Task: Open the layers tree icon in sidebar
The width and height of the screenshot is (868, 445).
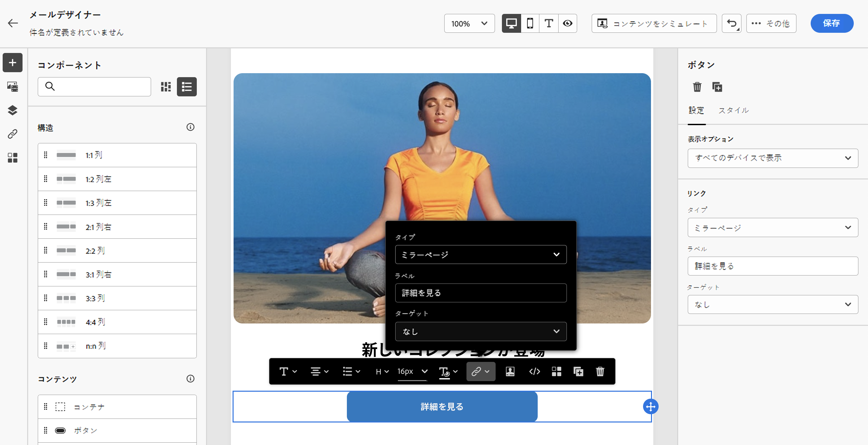Action: (x=13, y=110)
